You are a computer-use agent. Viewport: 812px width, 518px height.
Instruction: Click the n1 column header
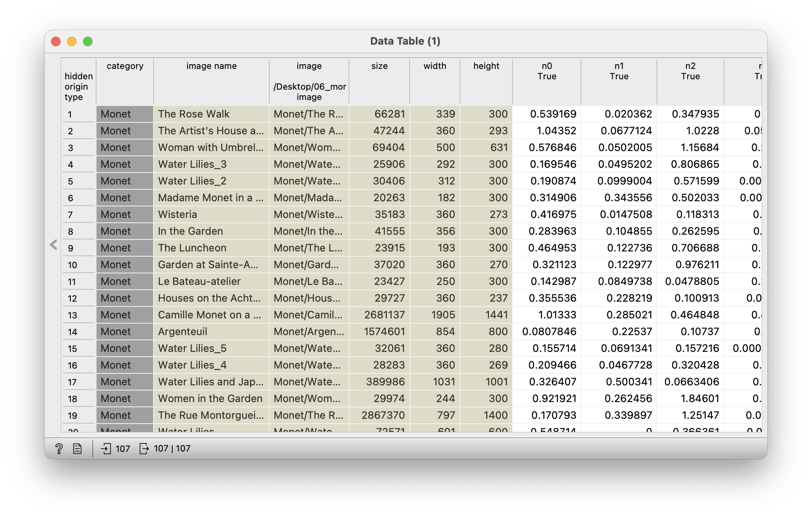[x=619, y=81]
